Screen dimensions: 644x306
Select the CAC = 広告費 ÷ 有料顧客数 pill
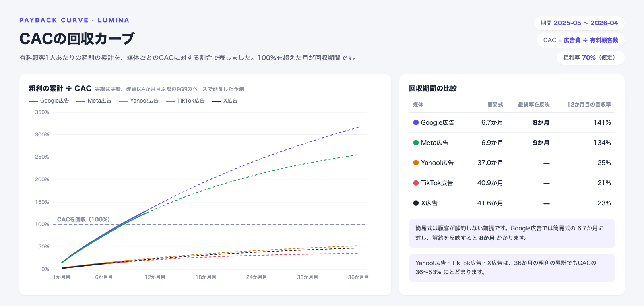coord(581,40)
